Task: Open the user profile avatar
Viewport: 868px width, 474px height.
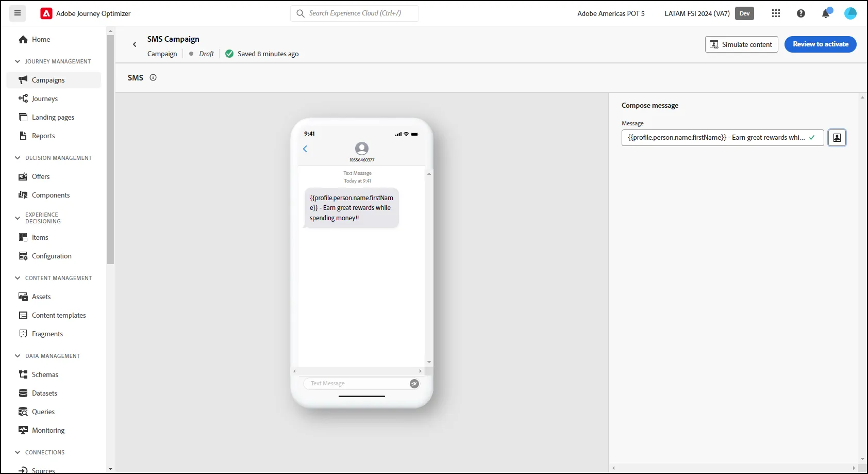Action: [x=850, y=13]
